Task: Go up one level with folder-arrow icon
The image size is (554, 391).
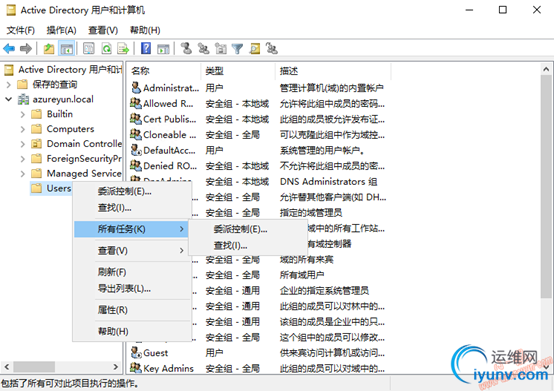Action: click(x=49, y=48)
